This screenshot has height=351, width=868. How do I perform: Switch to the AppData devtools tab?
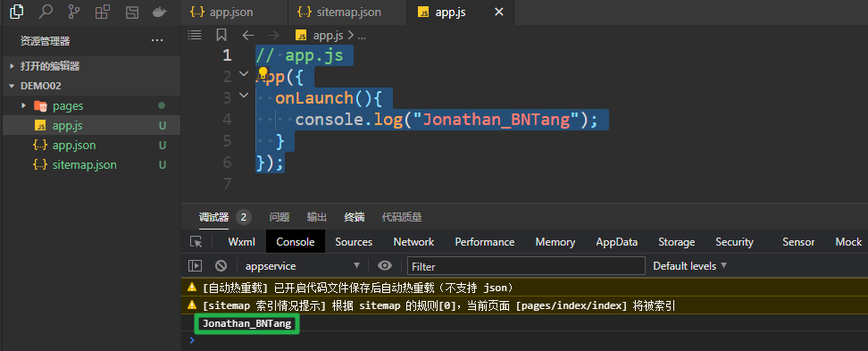[x=617, y=242]
